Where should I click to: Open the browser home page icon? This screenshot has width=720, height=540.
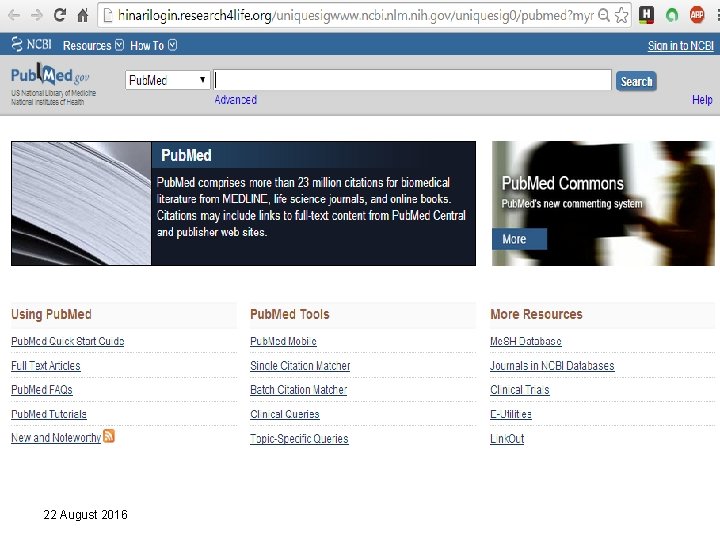[83, 15]
